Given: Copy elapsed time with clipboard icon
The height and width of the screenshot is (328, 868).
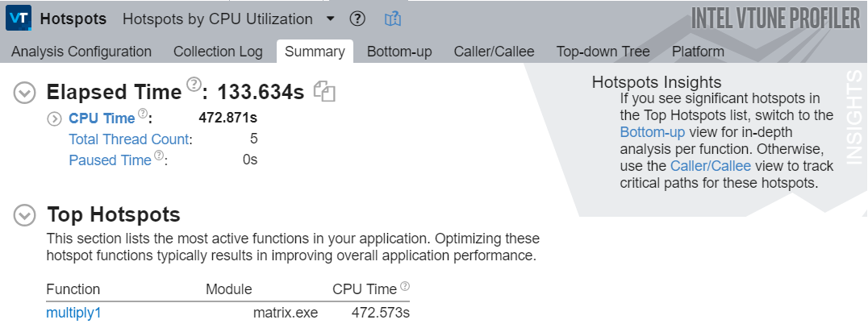Looking at the screenshot, I should click(324, 92).
